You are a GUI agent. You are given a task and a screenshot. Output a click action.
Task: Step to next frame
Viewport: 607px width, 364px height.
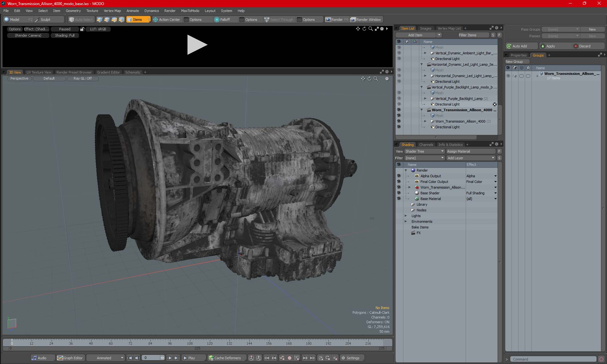click(169, 358)
